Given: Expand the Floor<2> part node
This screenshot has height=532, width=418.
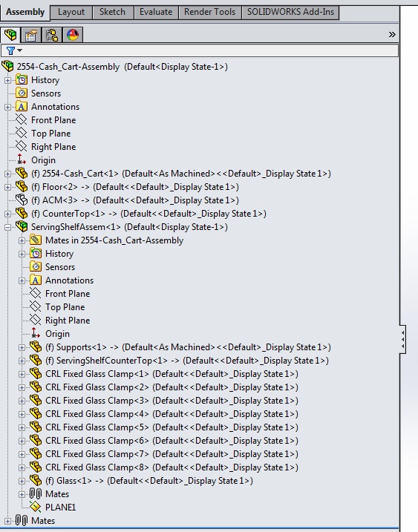Looking at the screenshot, I should 7,187.
